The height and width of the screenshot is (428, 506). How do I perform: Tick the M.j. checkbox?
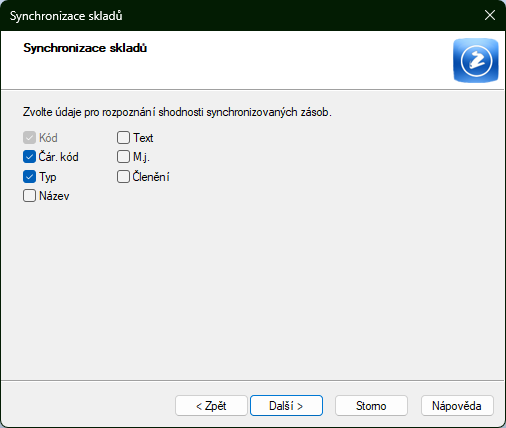[x=123, y=157]
